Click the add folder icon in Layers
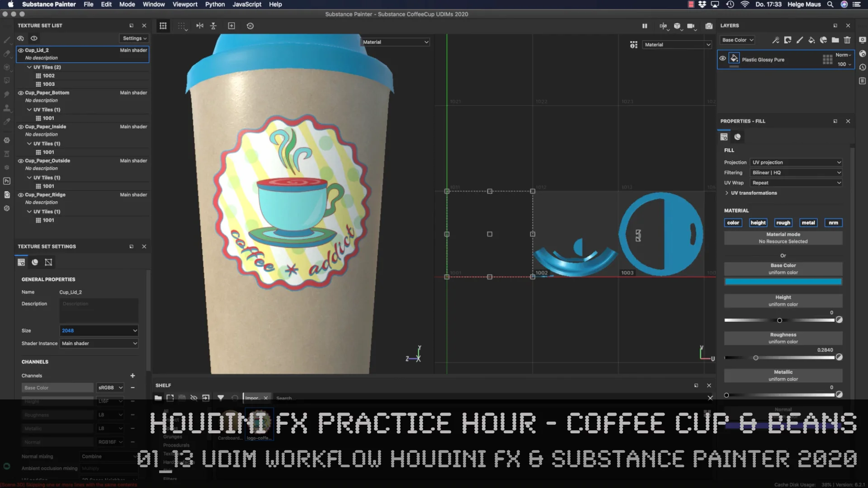This screenshot has height=488, width=868. [835, 40]
